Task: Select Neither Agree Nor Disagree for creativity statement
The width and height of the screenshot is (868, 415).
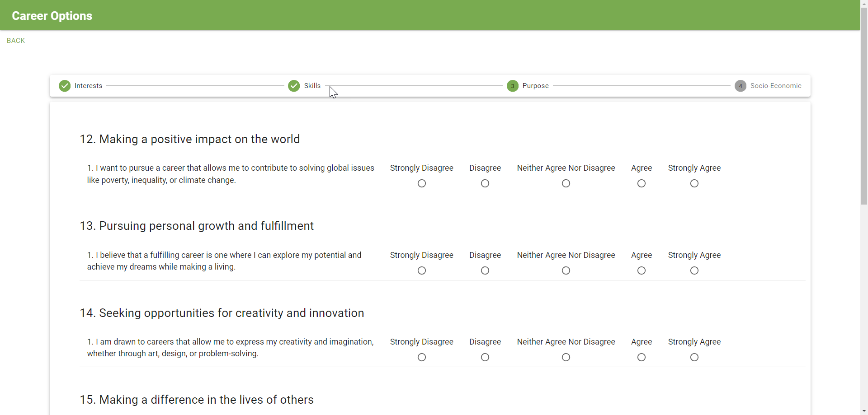Action: pos(566,357)
